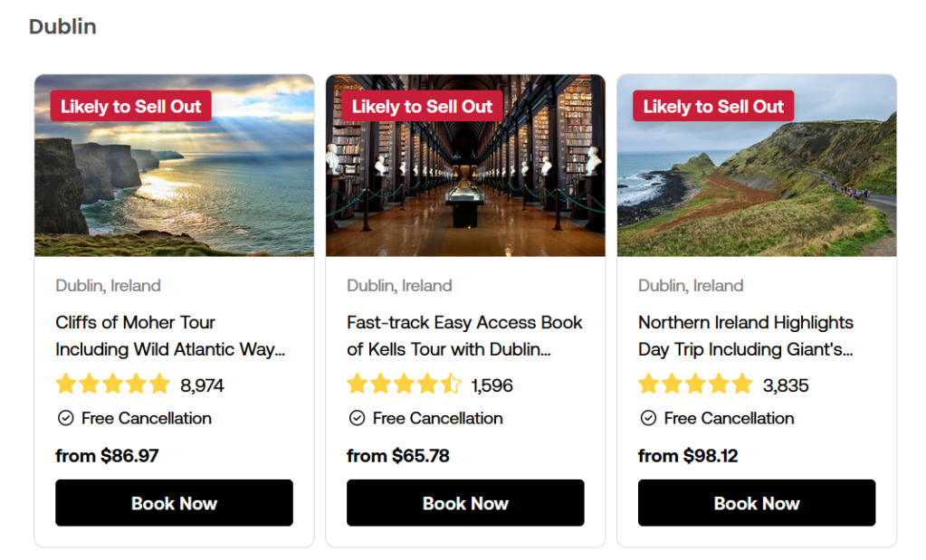Click Likely to Sell Out badge on Cliffs of Moher
Viewport: 926px width, 560px height.
tap(131, 106)
